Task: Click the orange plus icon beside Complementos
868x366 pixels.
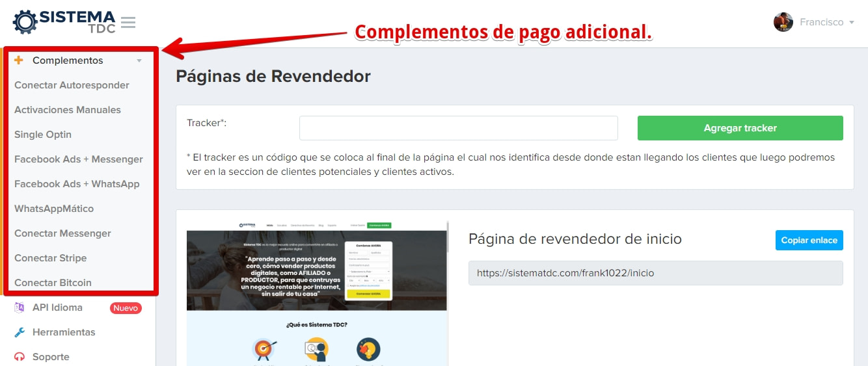Action: pos(19,60)
